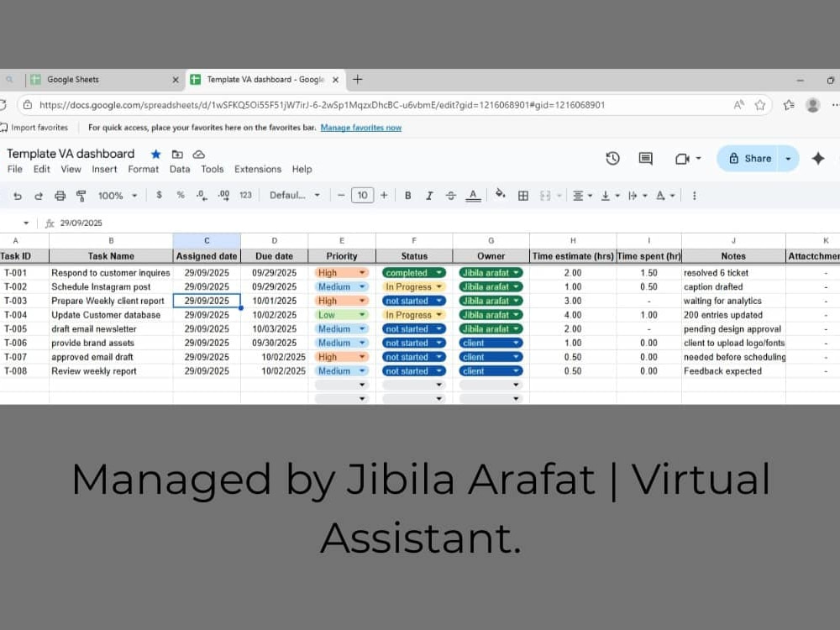Click Import favorites in the favorites bar
The image size is (840, 630).
[34, 128]
